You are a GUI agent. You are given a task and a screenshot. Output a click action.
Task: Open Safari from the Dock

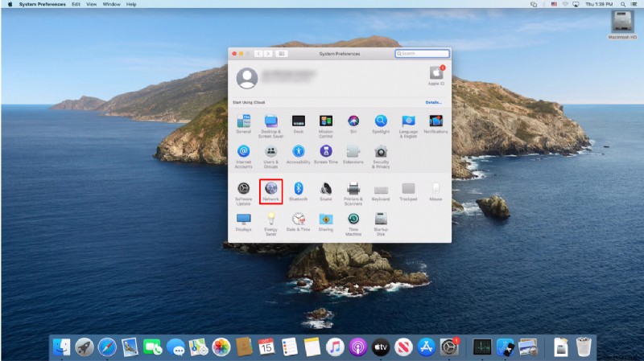click(107, 347)
